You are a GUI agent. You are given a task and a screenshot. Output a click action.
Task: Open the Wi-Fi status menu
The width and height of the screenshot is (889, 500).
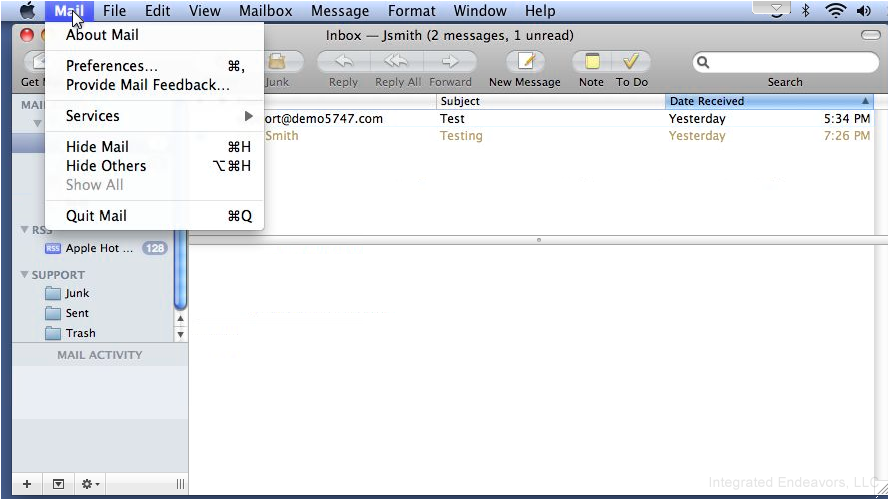(x=835, y=10)
